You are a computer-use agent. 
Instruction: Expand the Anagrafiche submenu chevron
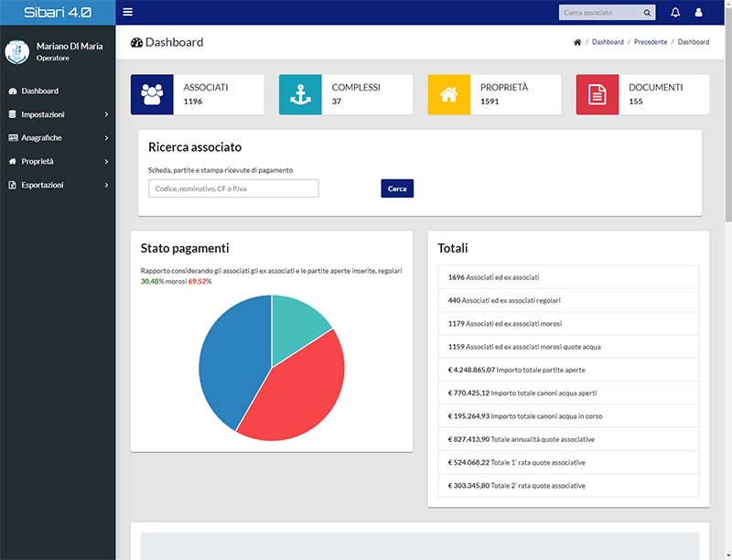point(106,137)
